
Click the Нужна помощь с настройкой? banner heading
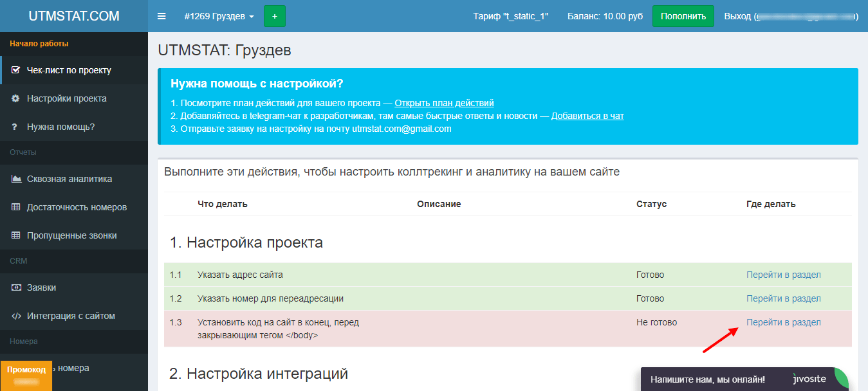257,84
